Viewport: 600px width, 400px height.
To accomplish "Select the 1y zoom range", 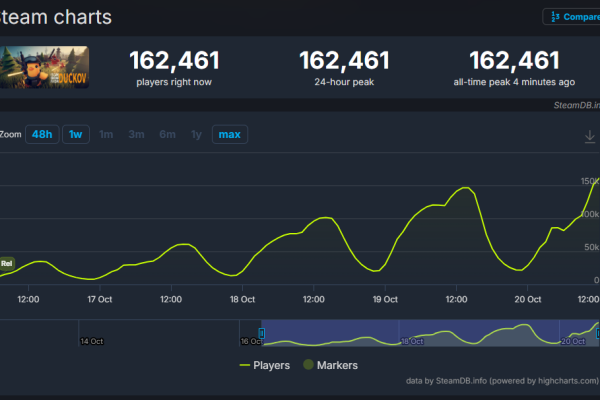I will click(196, 134).
